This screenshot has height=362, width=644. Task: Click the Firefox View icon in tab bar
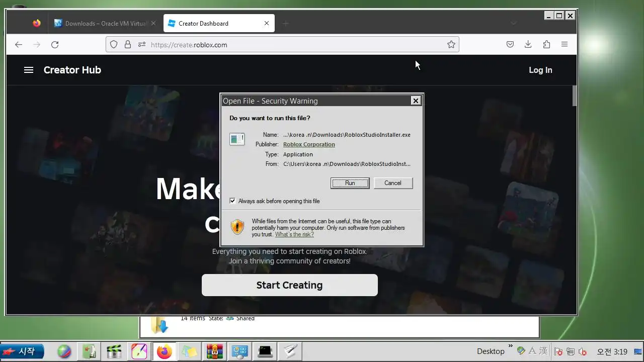(x=36, y=24)
